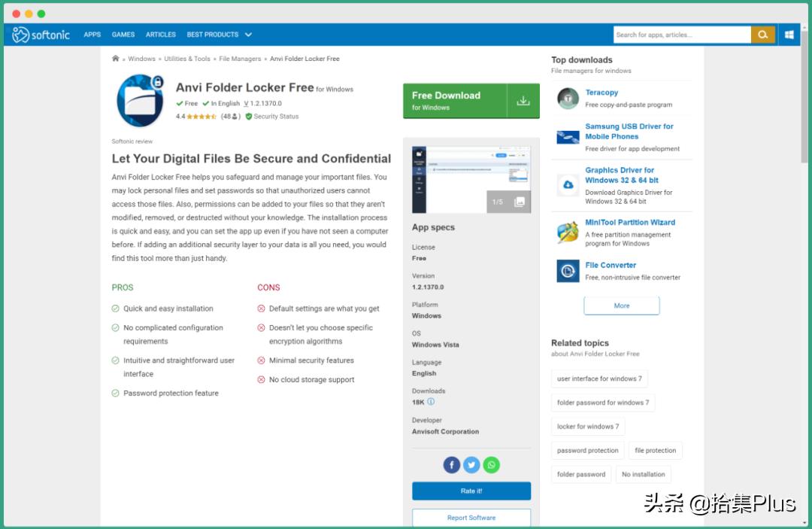Click the Rate it! button
The image size is (812, 529).
click(x=471, y=491)
